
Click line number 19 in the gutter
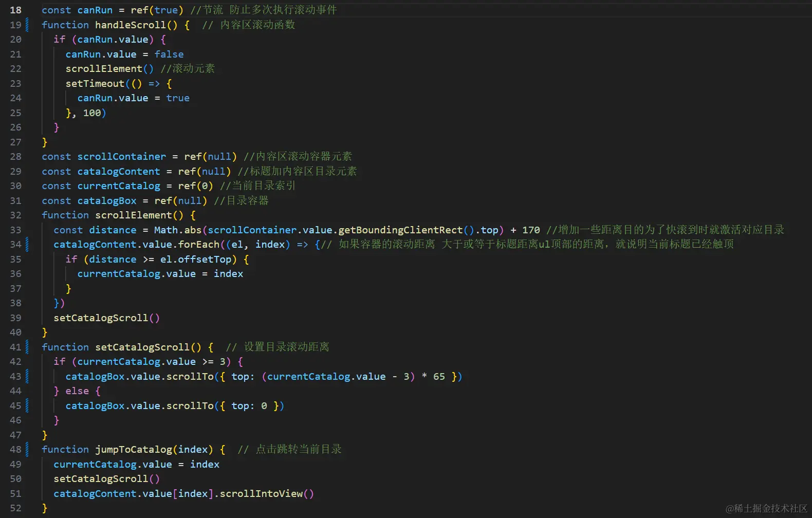pos(16,25)
